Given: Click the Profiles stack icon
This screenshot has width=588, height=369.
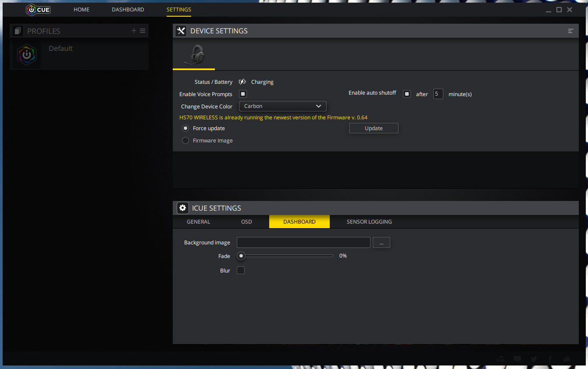Looking at the screenshot, I should point(18,31).
